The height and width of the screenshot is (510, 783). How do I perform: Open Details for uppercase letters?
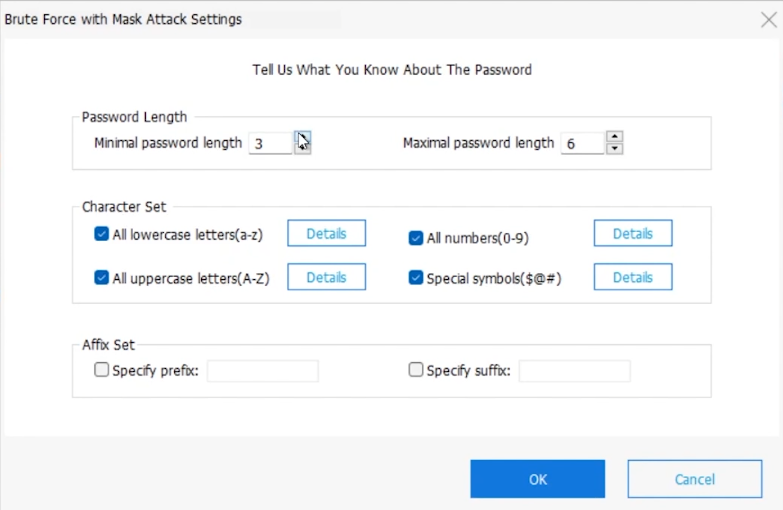point(326,277)
